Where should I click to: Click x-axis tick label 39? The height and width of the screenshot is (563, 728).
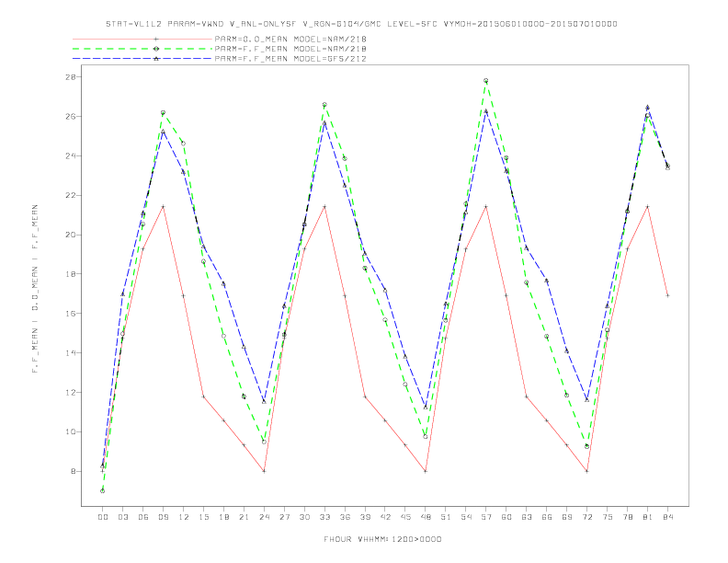[x=365, y=517]
